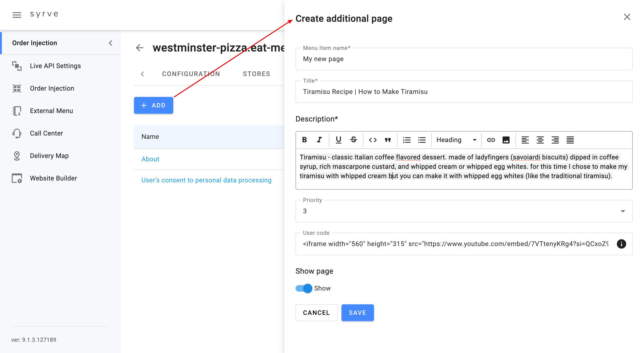The height and width of the screenshot is (353, 644).
Task: Click the underline formatting icon
Action: tap(338, 140)
